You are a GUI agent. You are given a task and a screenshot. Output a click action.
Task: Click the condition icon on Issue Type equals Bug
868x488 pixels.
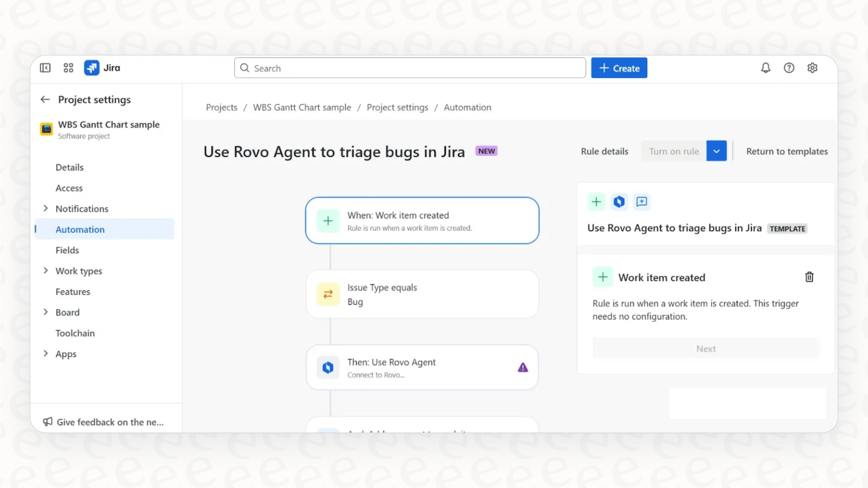(x=328, y=294)
